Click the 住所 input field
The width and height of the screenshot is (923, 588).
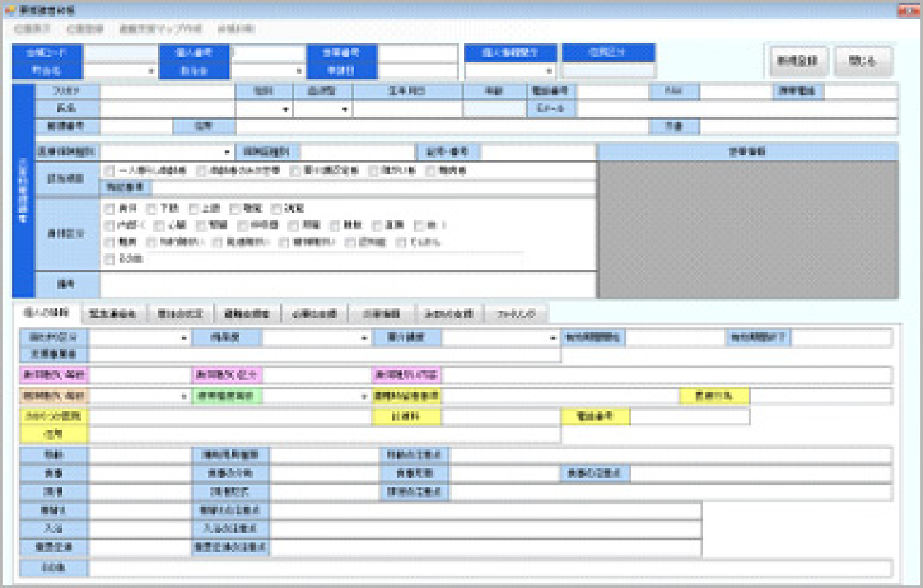pyautogui.click(x=442, y=127)
